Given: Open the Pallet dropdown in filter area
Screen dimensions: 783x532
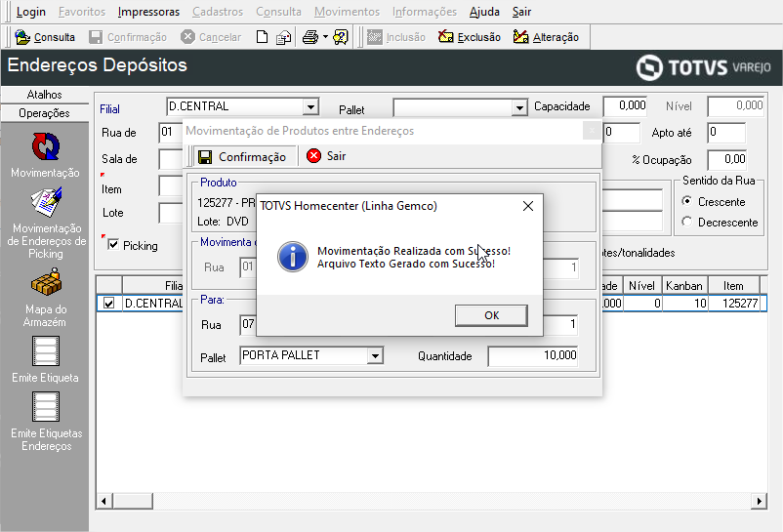Looking at the screenshot, I should 519,107.
